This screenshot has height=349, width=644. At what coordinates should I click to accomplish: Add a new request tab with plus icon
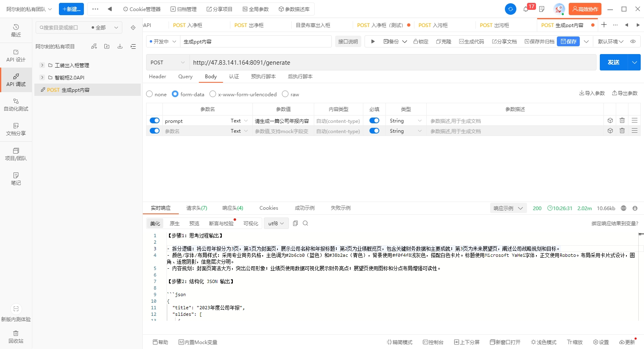point(604,25)
